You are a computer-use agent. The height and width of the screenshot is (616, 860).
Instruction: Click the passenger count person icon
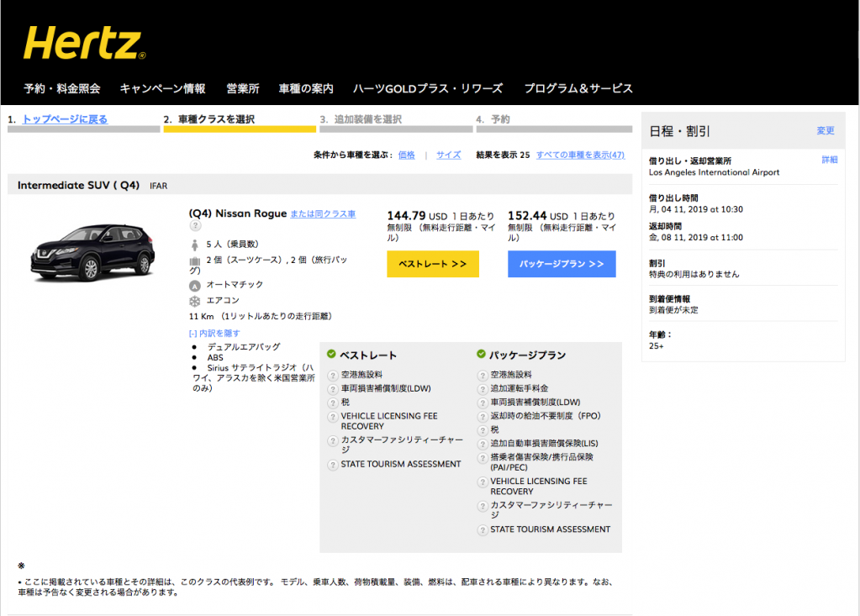[x=195, y=245]
